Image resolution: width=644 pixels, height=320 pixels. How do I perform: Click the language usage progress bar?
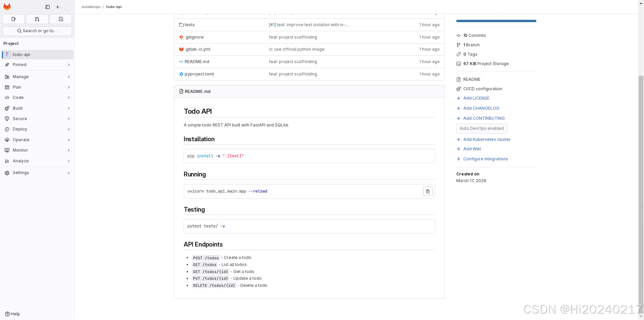point(496,21)
